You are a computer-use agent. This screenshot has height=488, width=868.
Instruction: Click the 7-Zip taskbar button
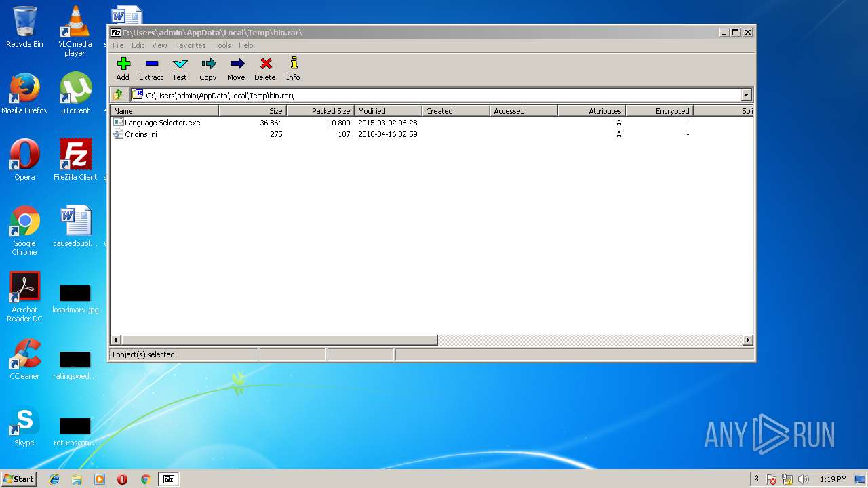[x=168, y=479]
